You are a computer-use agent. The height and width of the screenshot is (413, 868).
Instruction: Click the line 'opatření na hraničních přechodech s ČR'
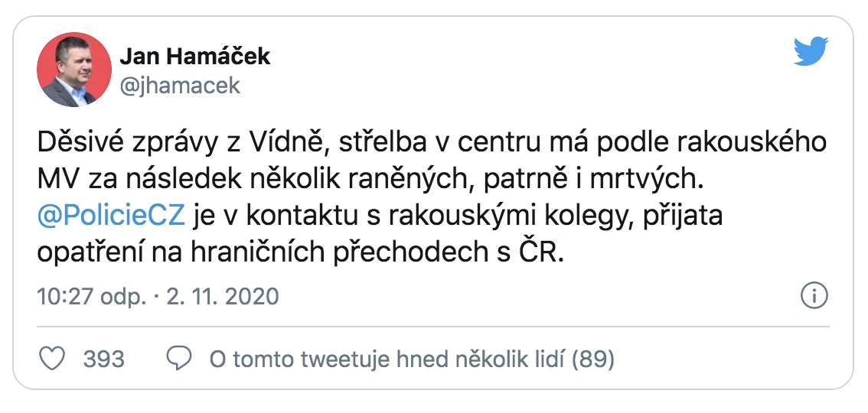(x=300, y=252)
